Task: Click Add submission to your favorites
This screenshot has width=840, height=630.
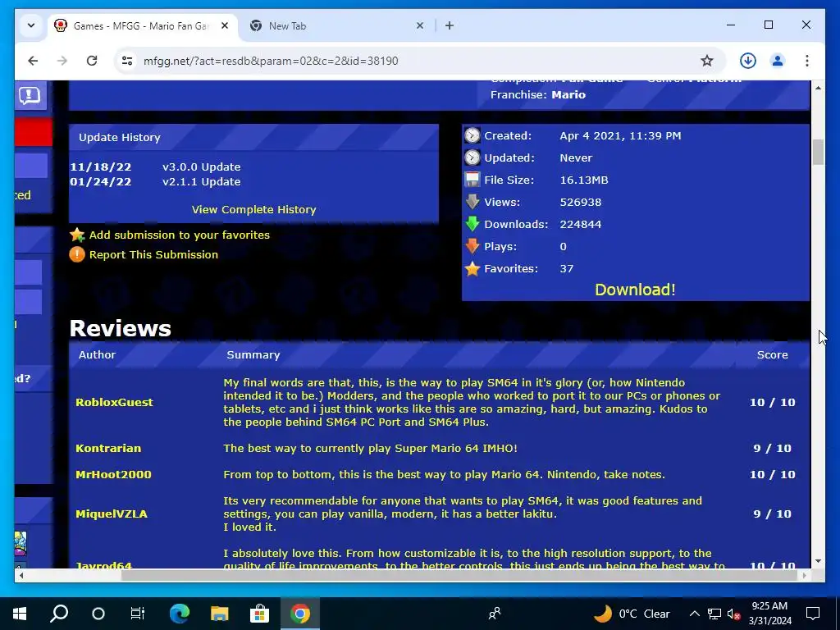Action: click(180, 235)
